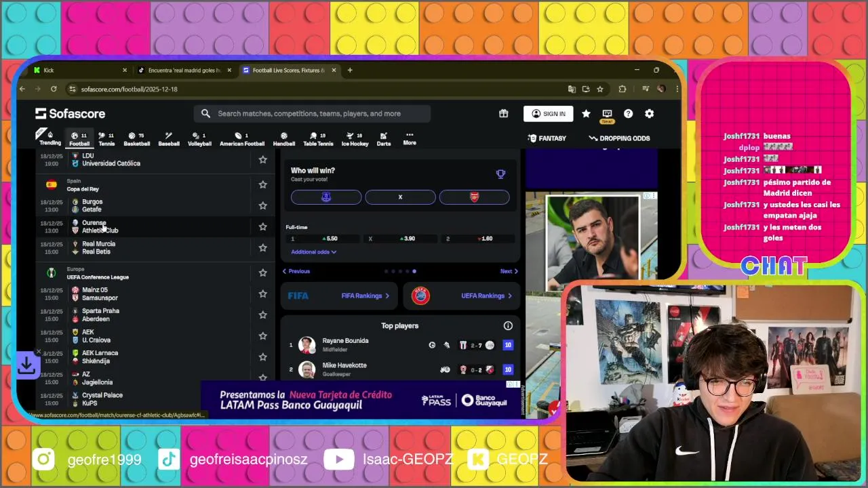868x488 pixels.
Task: Open Mike Havekotte player row
Action: pos(400,369)
